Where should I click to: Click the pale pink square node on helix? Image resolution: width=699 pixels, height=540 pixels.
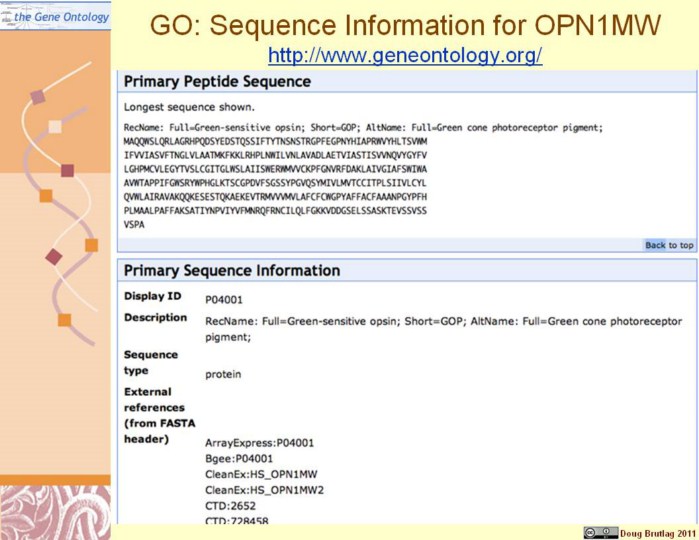(x=55, y=127)
